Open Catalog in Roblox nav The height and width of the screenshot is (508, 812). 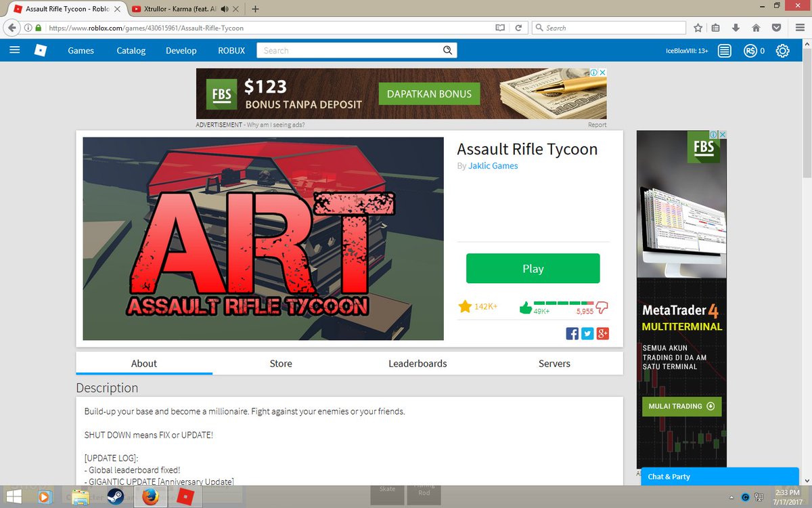point(131,50)
